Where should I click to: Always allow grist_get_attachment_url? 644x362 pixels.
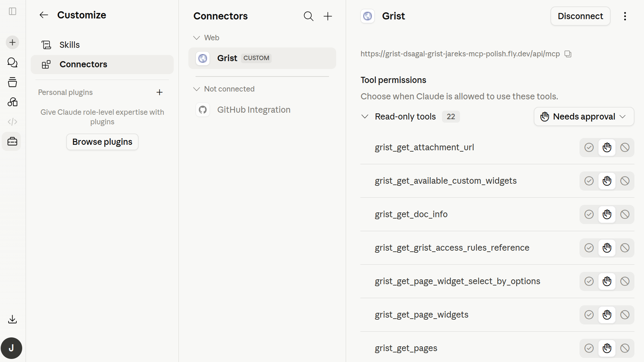coord(589,148)
